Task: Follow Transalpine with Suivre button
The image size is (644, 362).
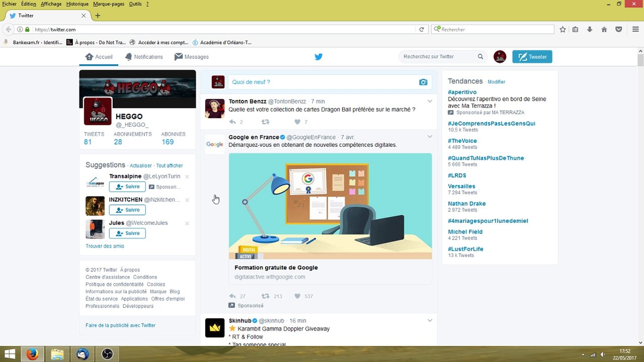Action: pyautogui.click(x=127, y=187)
